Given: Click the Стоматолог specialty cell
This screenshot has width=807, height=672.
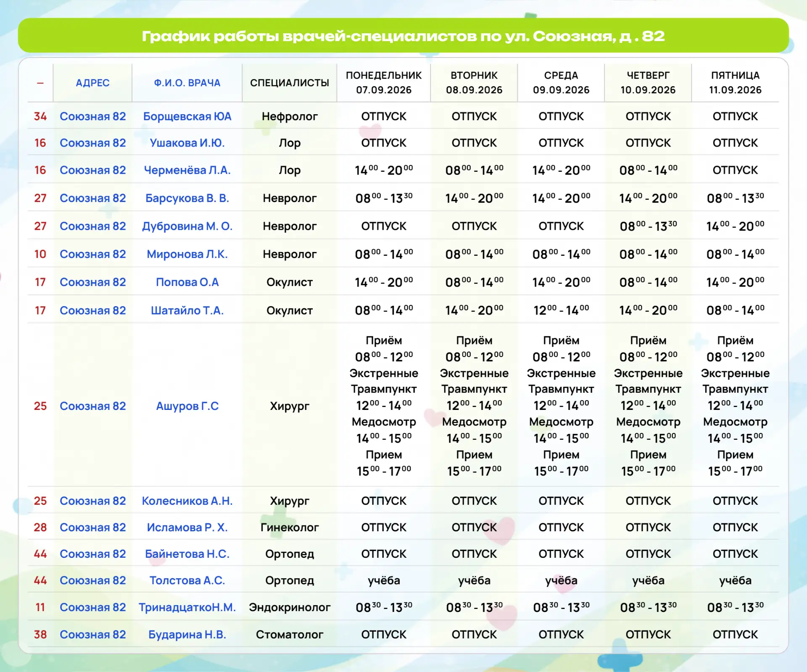Looking at the screenshot, I should coord(290,634).
